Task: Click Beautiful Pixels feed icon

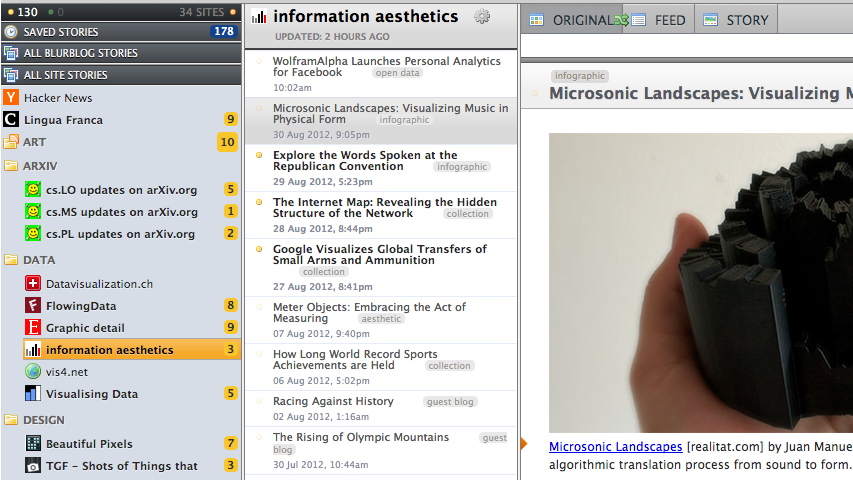Action: (33, 443)
